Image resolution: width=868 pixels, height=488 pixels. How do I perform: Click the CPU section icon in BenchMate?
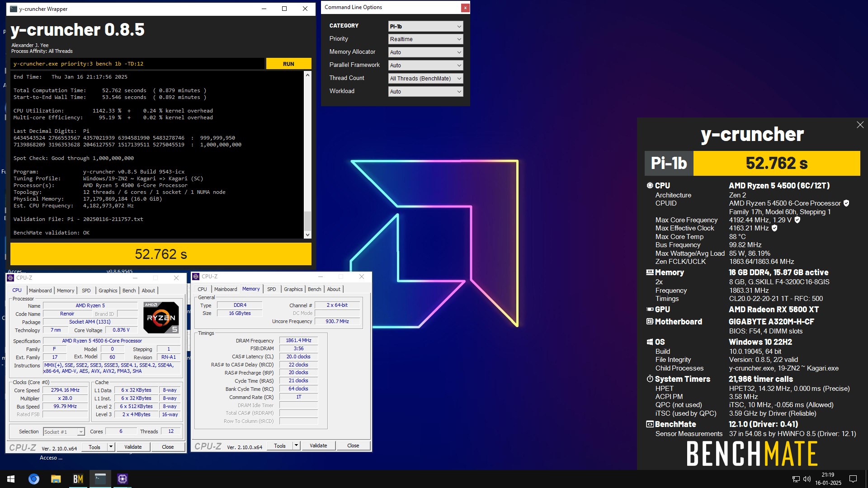click(650, 185)
